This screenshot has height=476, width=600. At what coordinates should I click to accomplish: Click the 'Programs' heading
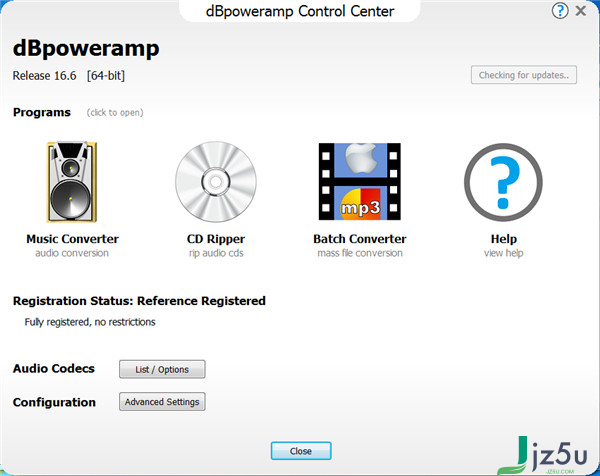point(42,112)
